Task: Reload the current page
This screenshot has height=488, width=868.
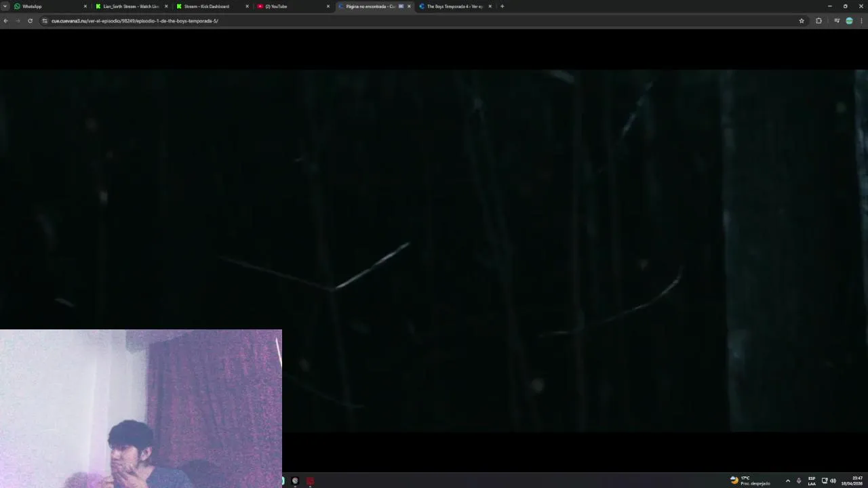Action: 30,21
